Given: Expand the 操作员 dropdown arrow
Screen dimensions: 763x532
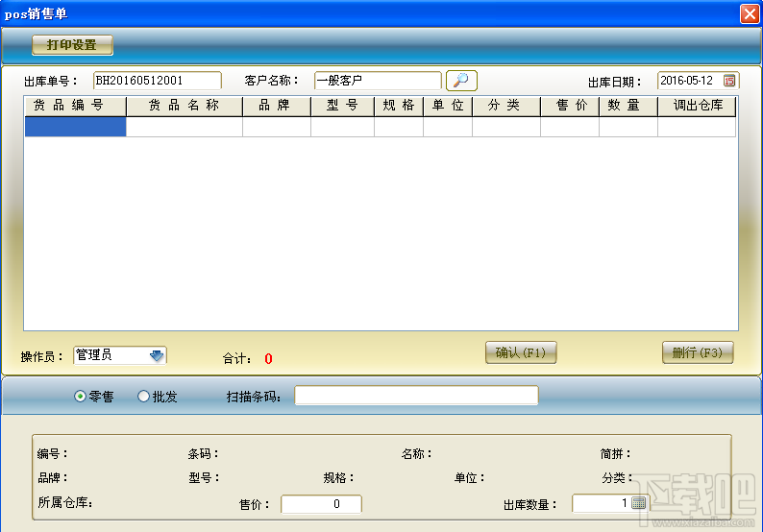Looking at the screenshot, I should tap(157, 355).
